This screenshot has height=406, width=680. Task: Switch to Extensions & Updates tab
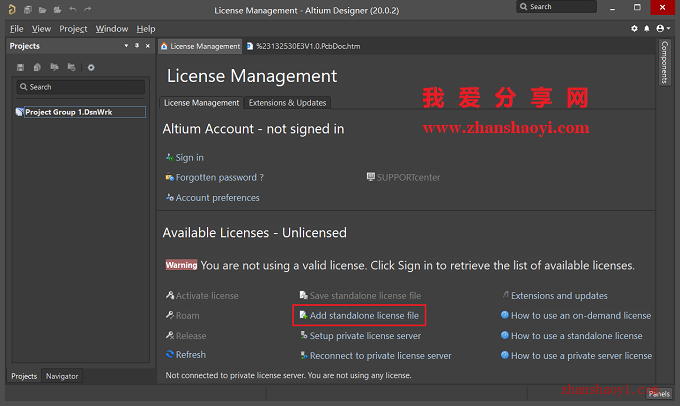click(x=288, y=103)
